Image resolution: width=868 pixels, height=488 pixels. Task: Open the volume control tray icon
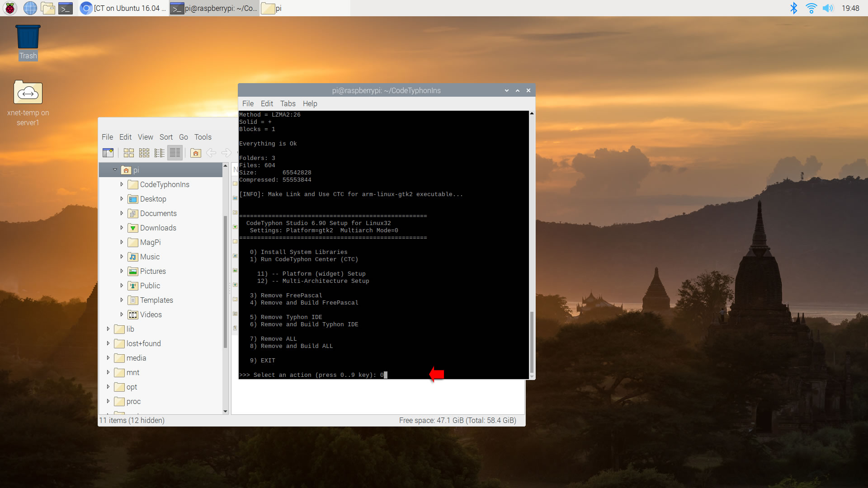[828, 8]
